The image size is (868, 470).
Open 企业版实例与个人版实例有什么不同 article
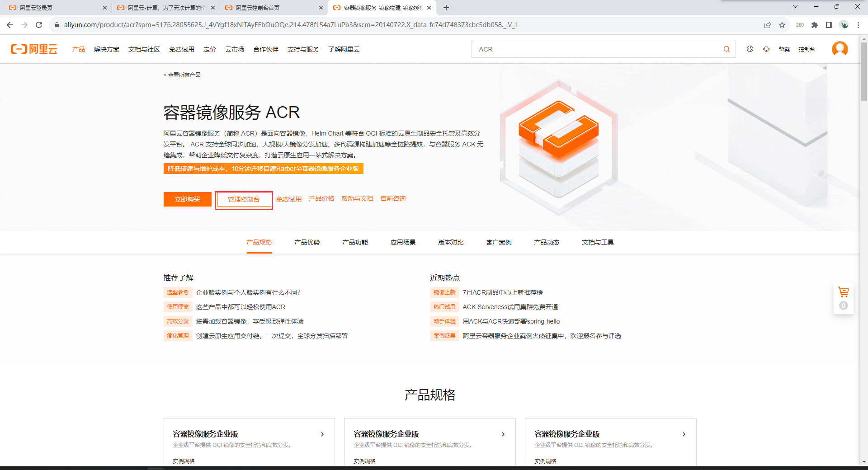click(248, 292)
